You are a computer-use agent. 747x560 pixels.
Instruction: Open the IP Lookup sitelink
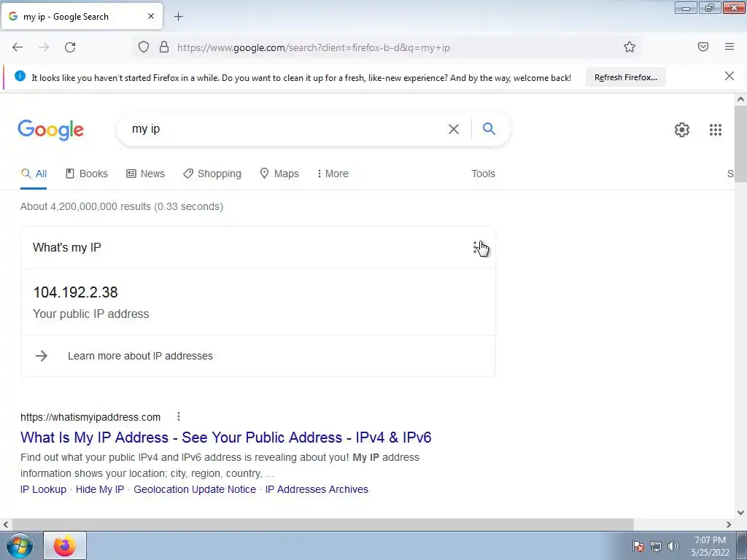(x=43, y=489)
